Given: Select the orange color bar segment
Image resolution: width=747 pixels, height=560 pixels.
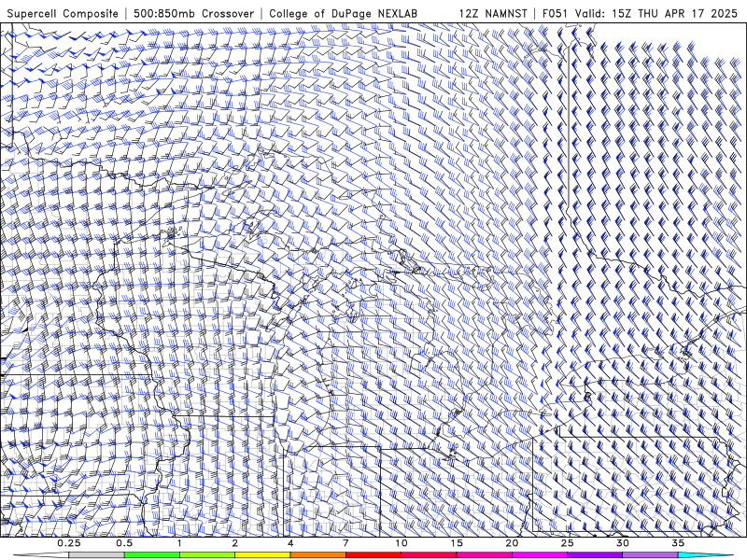Looking at the screenshot, I should point(318,555).
